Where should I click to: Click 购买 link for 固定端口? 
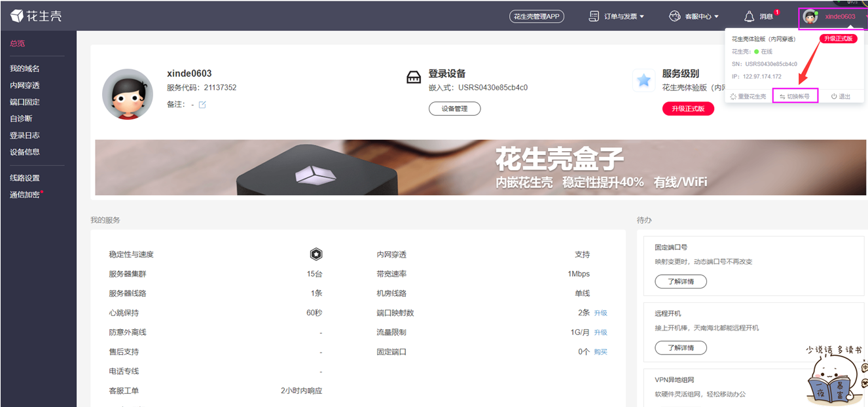[600, 352]
